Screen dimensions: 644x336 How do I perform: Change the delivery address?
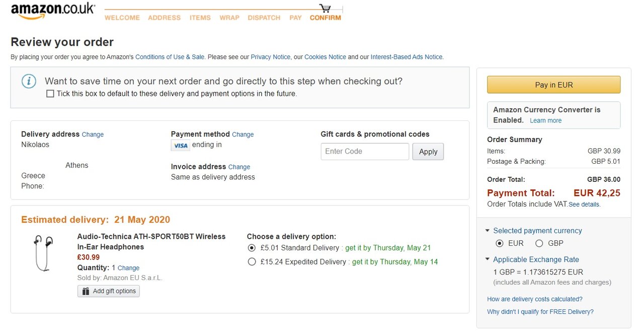coord(93,135)
